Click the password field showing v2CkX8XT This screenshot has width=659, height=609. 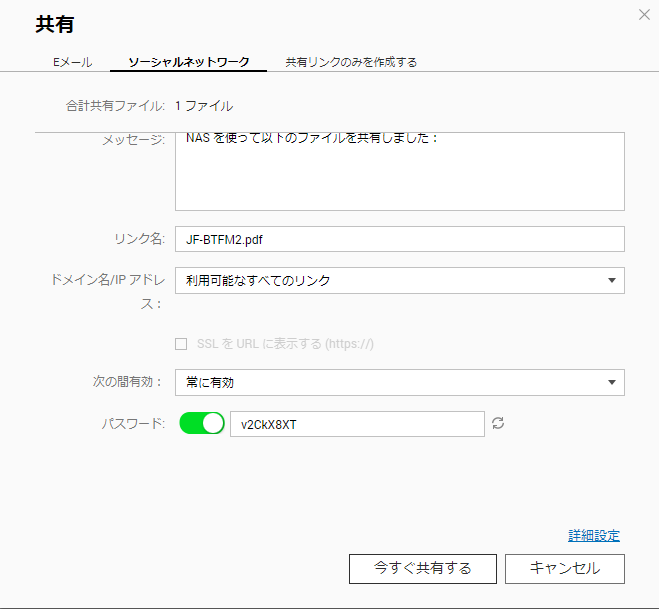coord(357,424)
